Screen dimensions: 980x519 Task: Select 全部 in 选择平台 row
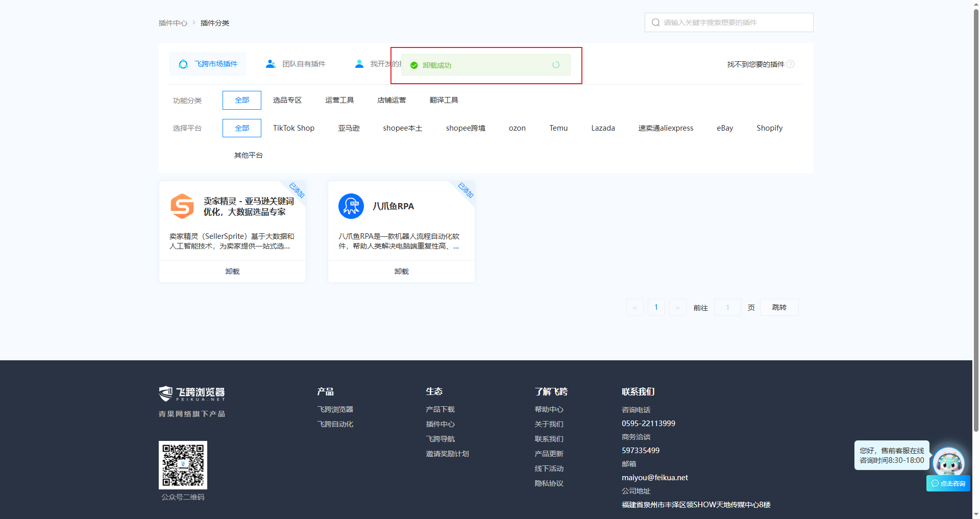click(x=242, y=128)
